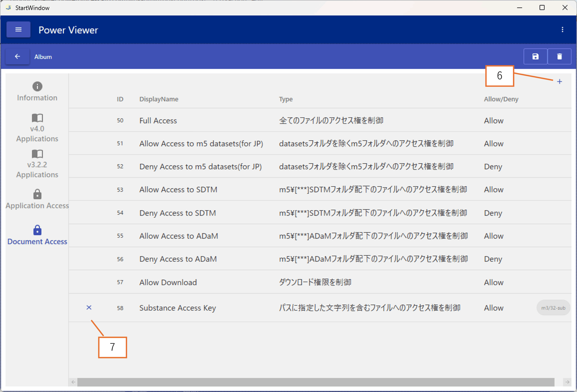
Task: Click the trash delete icon
Action: pyautogui.click(x=559, y=57)
